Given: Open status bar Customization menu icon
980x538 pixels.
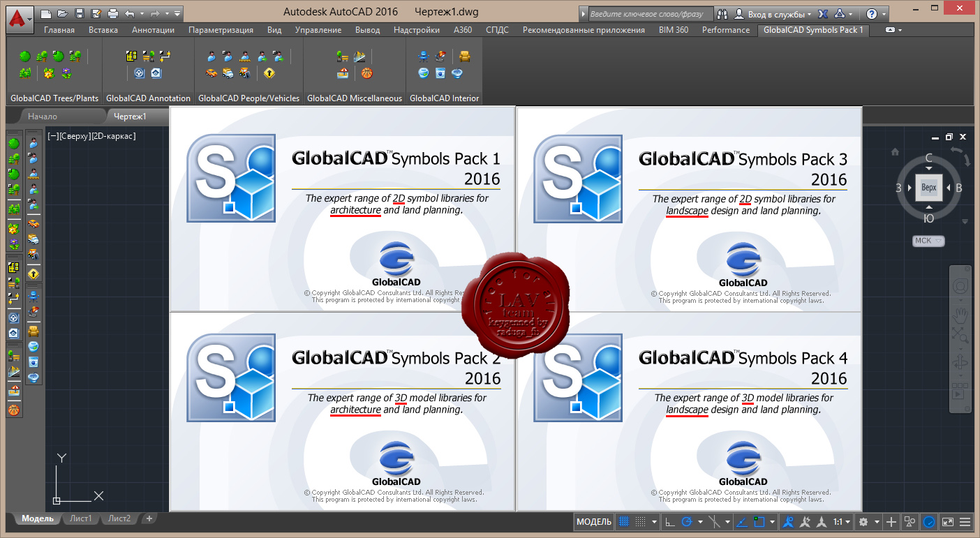Looking at the screenshot, I should [965, 521].
